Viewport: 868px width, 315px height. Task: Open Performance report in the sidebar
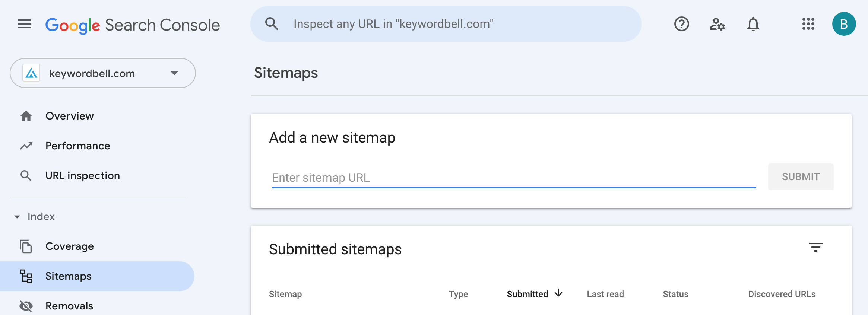click(77, 146)
